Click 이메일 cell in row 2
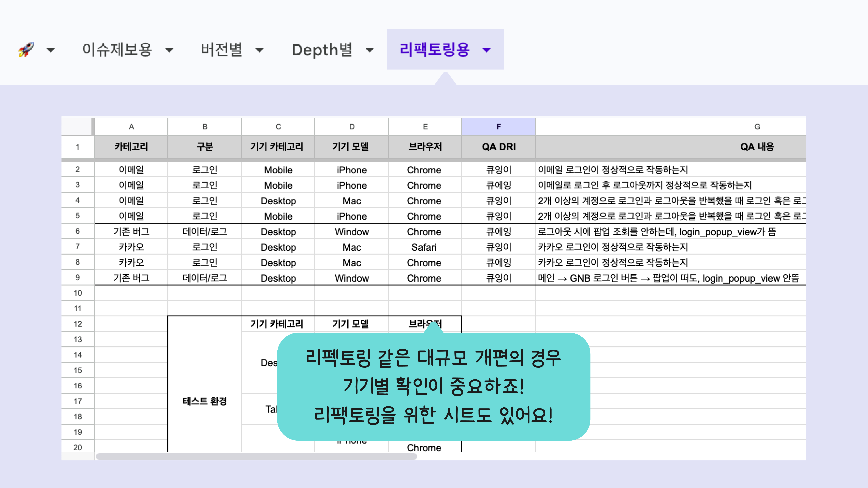This screenshot has width=868, height=488. point(131,170)
